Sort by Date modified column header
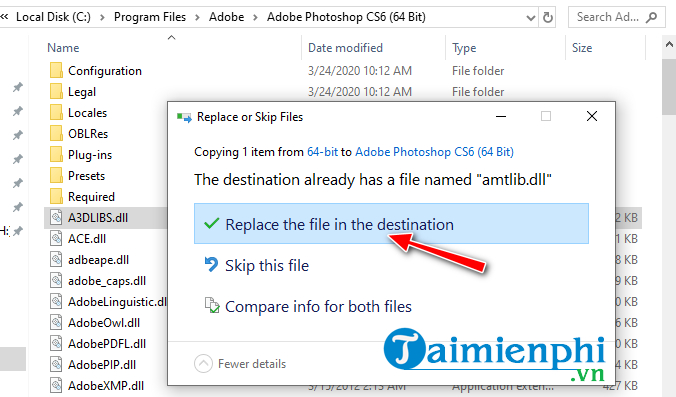The height and width of the screenshot is (397, 676). tap(345, 48)
